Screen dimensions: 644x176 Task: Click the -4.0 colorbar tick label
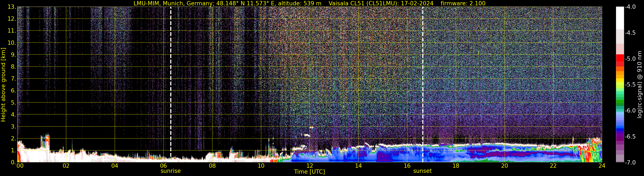tap(630, 7)
